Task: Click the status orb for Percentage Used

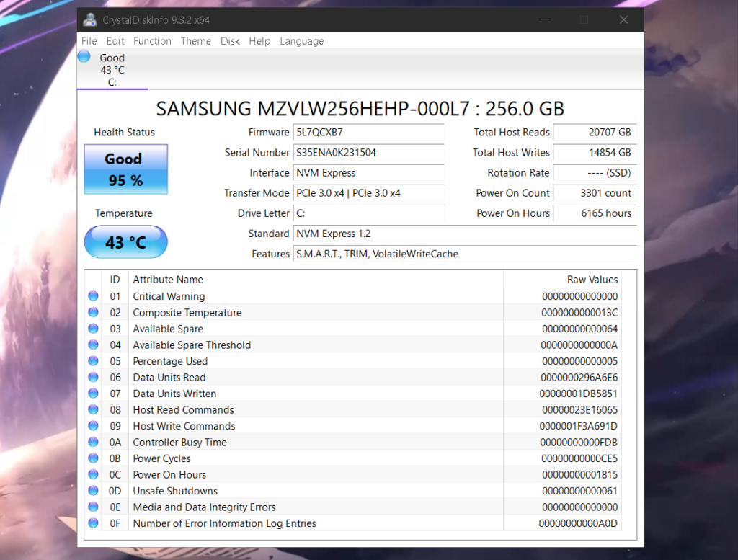Action: pyautogui.click(x=93, y=361)
